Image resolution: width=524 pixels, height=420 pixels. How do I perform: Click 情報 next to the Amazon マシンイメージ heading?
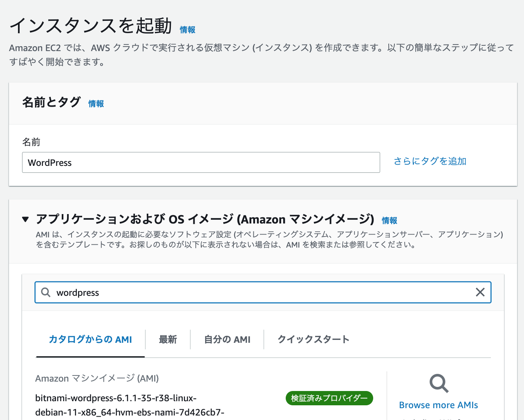coord(389,220)
